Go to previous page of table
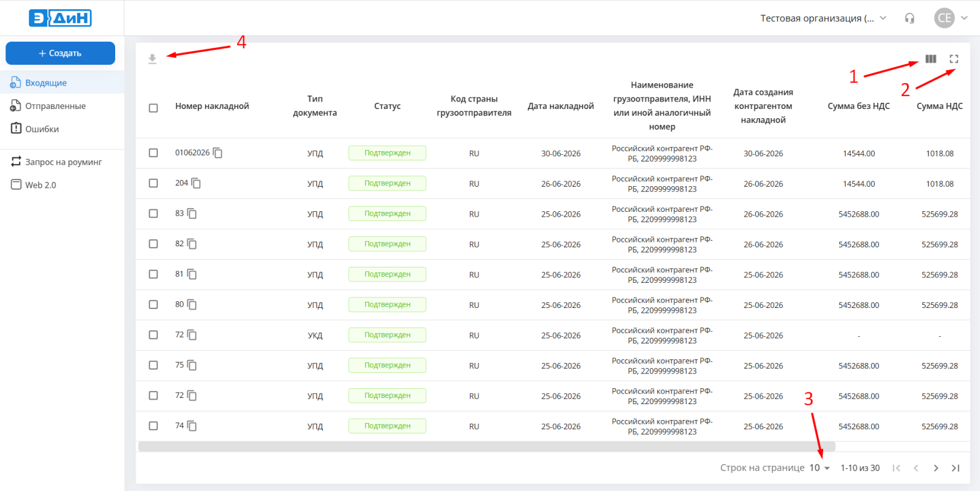Viewport: 980px width, 491px height. [x=916, y=468]
